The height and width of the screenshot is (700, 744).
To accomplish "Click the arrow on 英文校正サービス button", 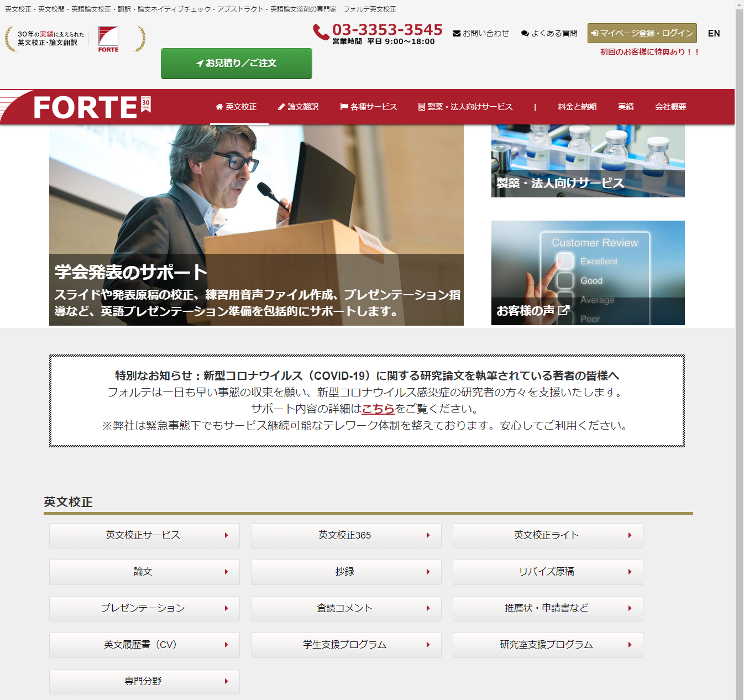I will tap(227, 535).
